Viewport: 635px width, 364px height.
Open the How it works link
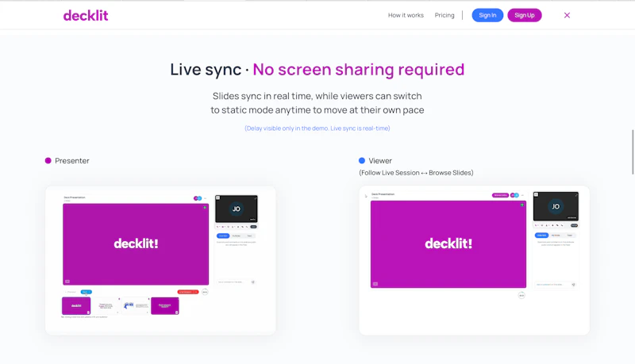coord(406,15)
